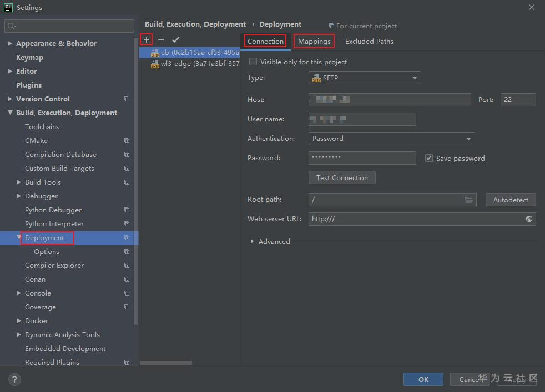This screenshot has height=392, width=545.
Task: Uncheck Save password checkbox
Action: click(x=429, y=159)
